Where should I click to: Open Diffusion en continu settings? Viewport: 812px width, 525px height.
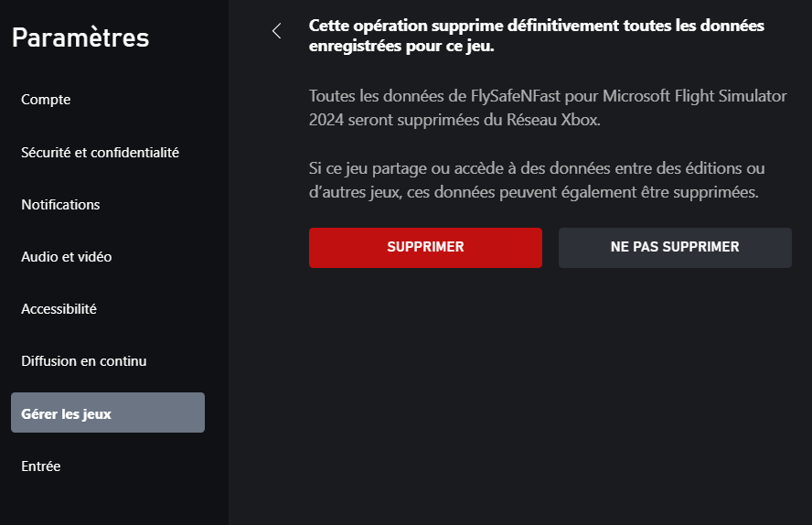[x=83, y=361]
